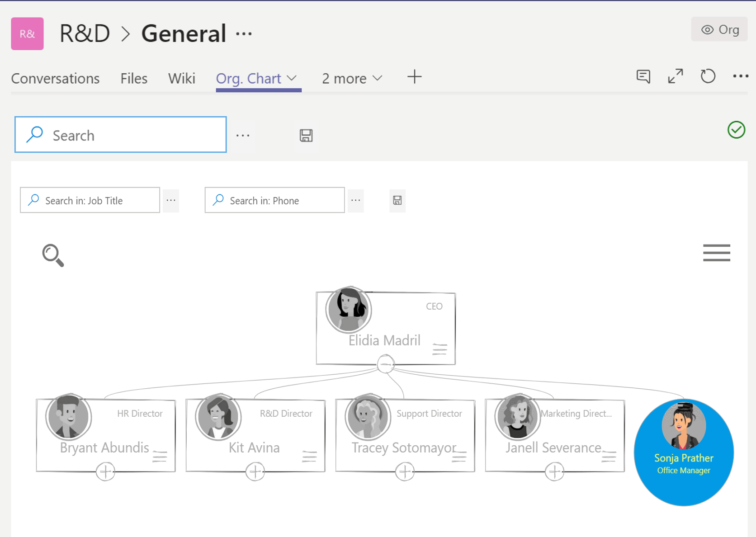Add a new tab with the plus icon
Screen dimensions: 756x537
pos(414,77)
